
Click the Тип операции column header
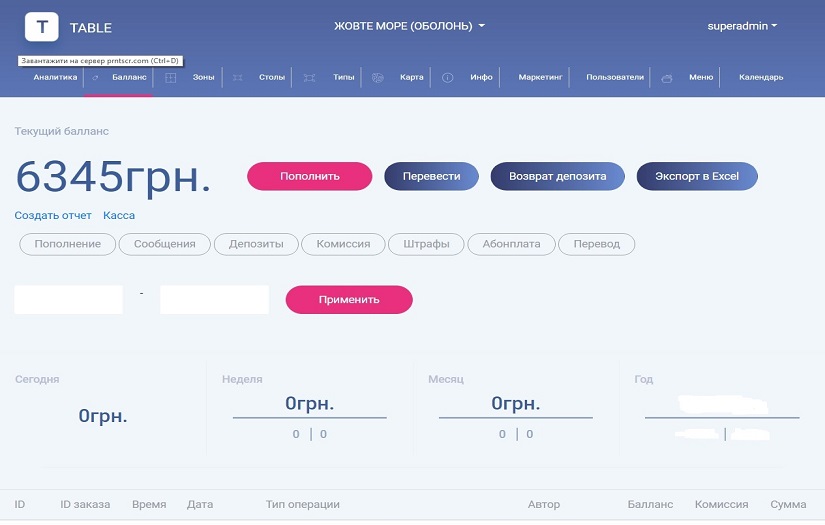point(303,504)
